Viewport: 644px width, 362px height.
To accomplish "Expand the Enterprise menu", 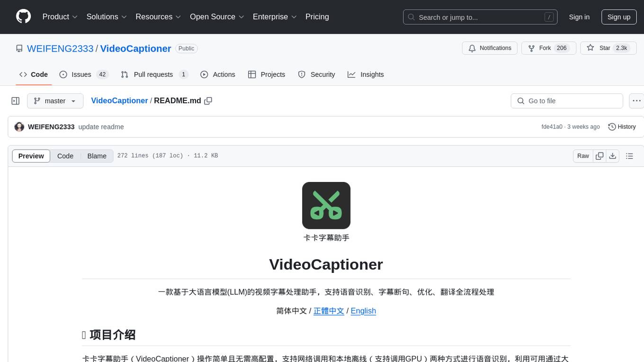I will coord(275,17).
